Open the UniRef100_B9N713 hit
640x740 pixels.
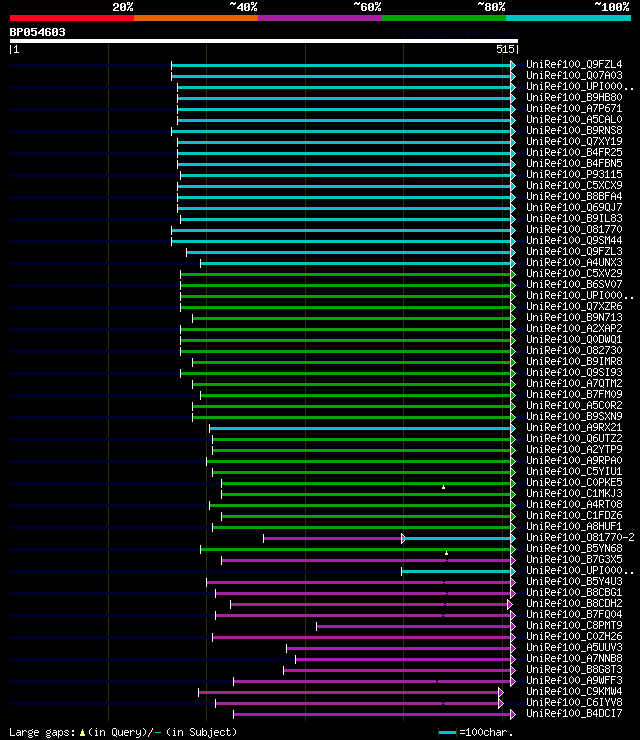(574, 318)
